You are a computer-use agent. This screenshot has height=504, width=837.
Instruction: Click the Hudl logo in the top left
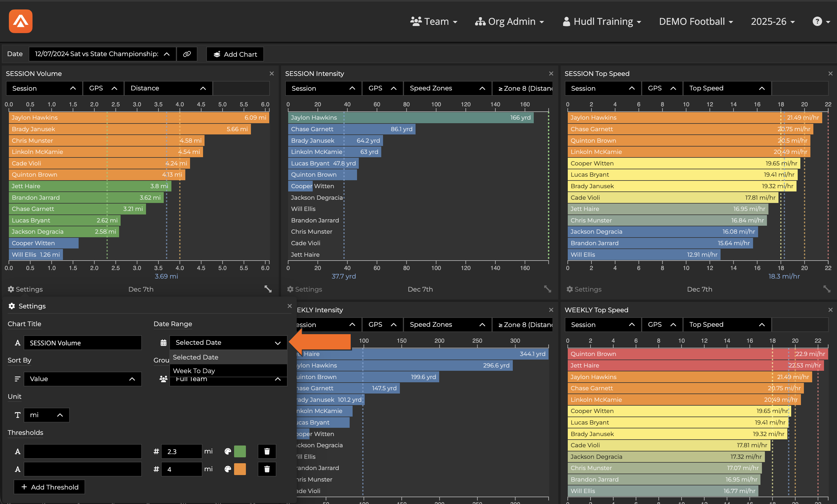(x=20, y=21)
